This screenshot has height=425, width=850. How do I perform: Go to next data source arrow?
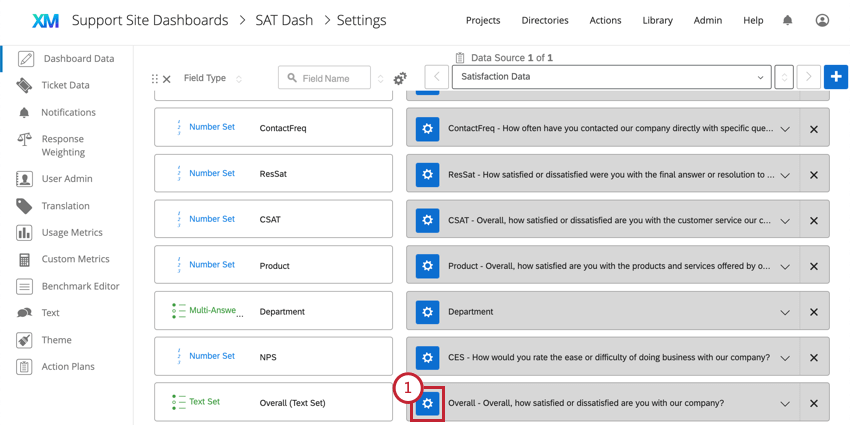pyautogui.click(x=808, y=77)
